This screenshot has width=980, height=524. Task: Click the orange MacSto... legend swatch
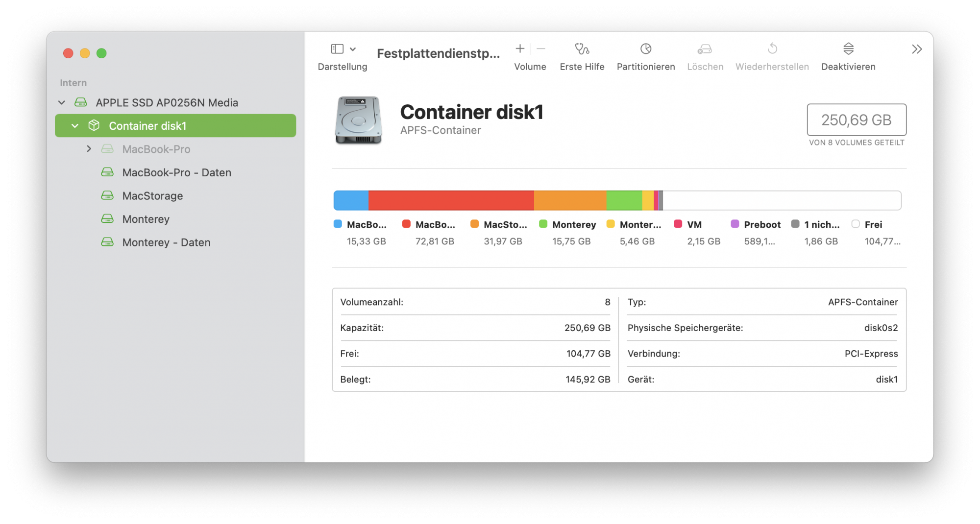tap(474, 224)
